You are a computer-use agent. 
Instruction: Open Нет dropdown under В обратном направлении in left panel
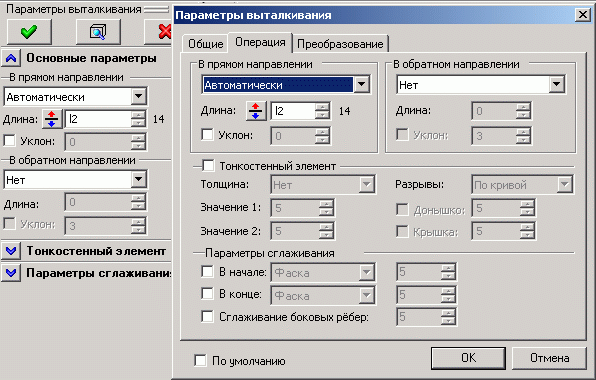tap(139, 179)
